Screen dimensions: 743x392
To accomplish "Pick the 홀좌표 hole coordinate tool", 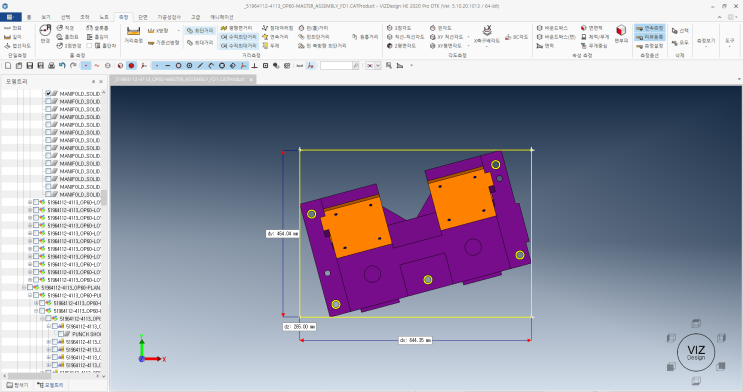I will (x=68, y=37).
